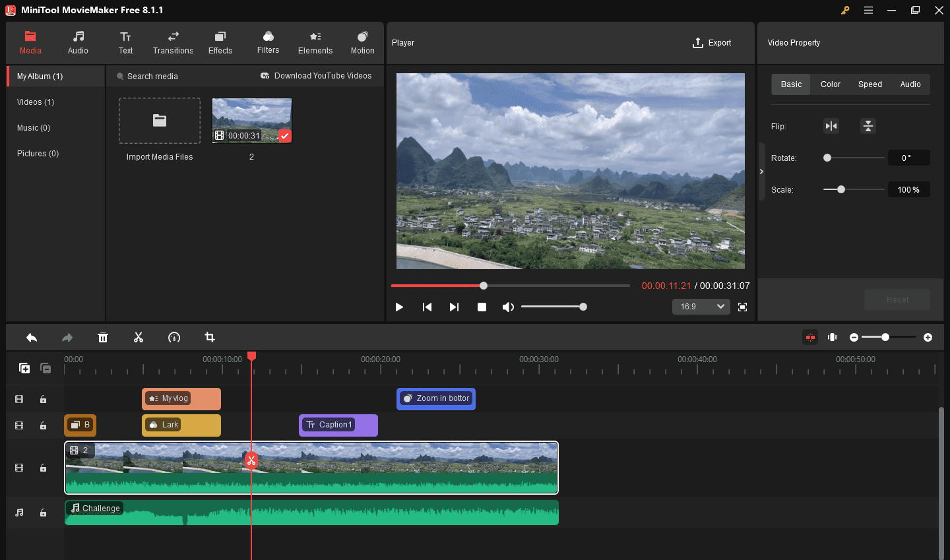The width and height of the screenshot is (950, 560).
Task: Click the Export button
Action: (712, 43)
